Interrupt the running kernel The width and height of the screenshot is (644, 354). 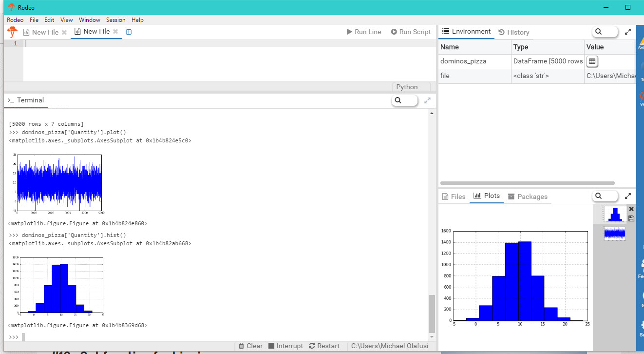pos(285,346)
